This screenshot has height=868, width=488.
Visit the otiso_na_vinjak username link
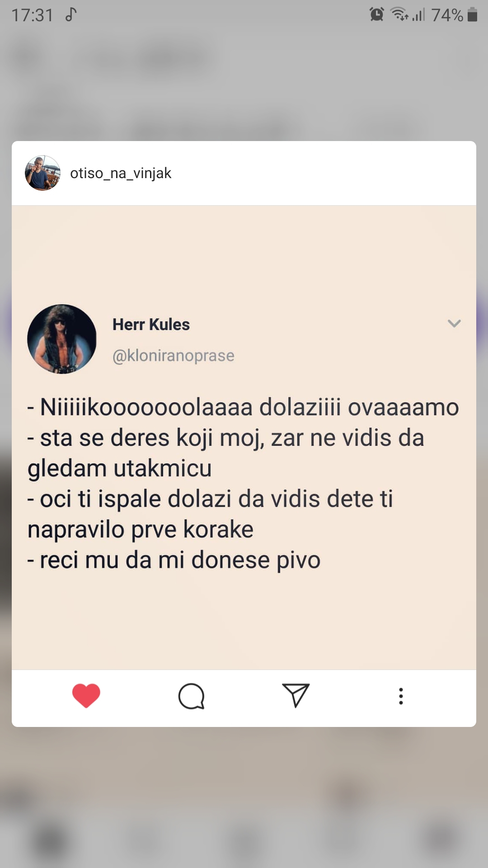tap(121, 173)
